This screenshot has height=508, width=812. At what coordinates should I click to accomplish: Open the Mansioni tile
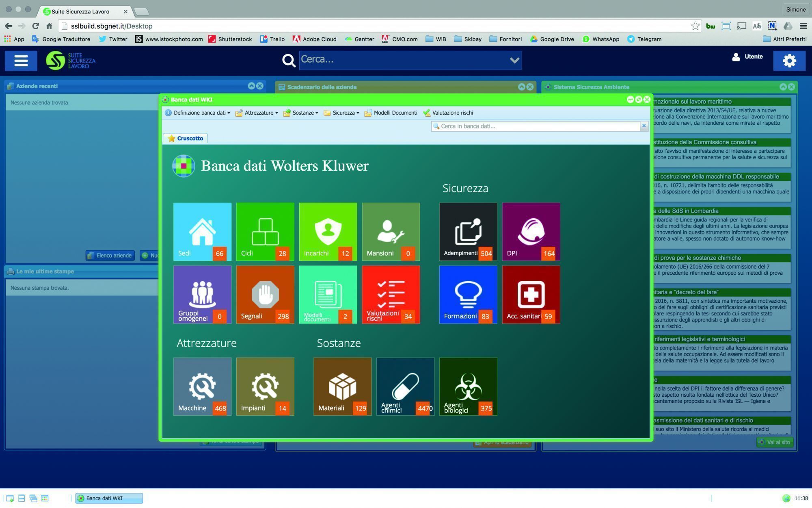391,232
